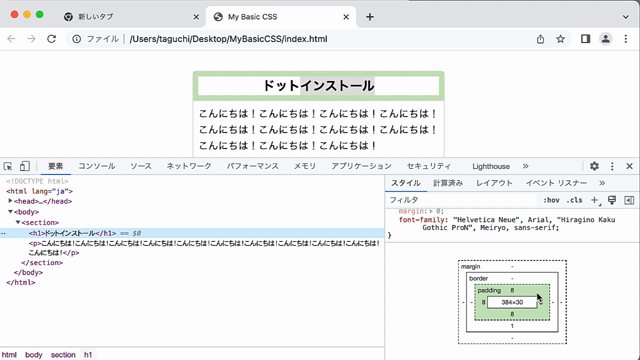
Task: Share this page using the share icon
Action: (540, 39)
